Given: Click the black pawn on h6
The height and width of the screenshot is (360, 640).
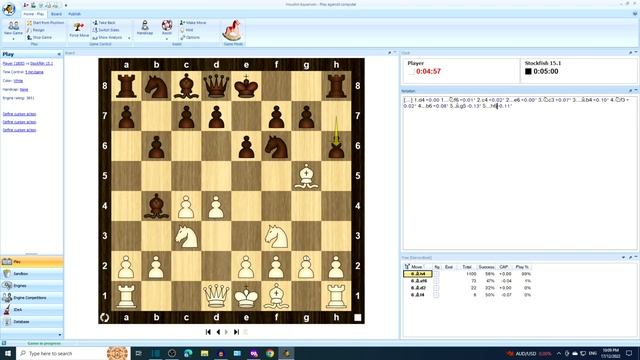Looking at the screenshot, I should pos(336,147).
